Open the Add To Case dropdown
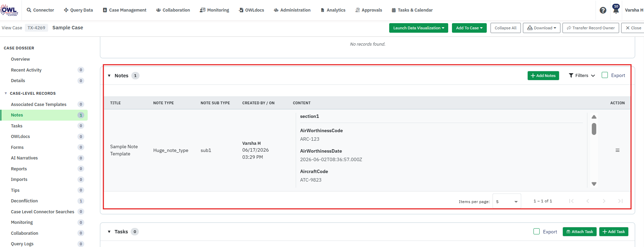The width and height of the screenshot is (644, 247). (469, 28)
